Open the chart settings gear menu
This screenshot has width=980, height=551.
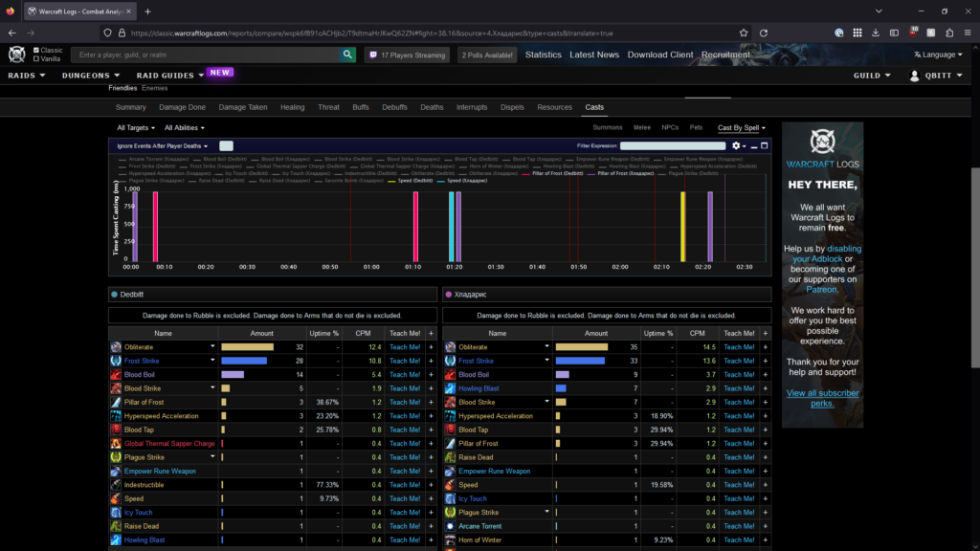tap(736, 146)
